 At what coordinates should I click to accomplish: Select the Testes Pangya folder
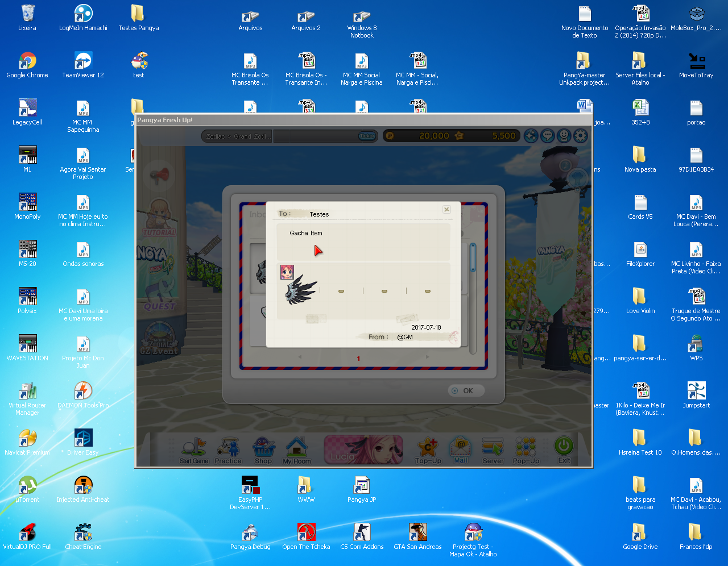[139, 18]
